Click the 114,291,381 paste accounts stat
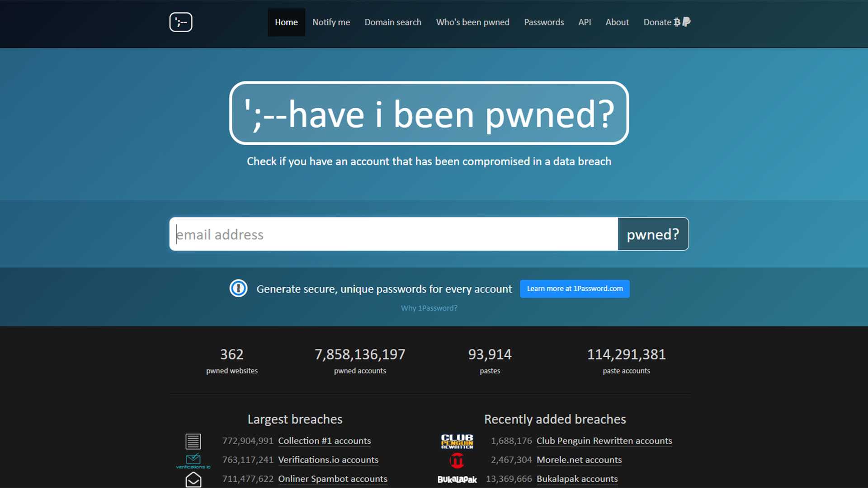 coord(626,361)
